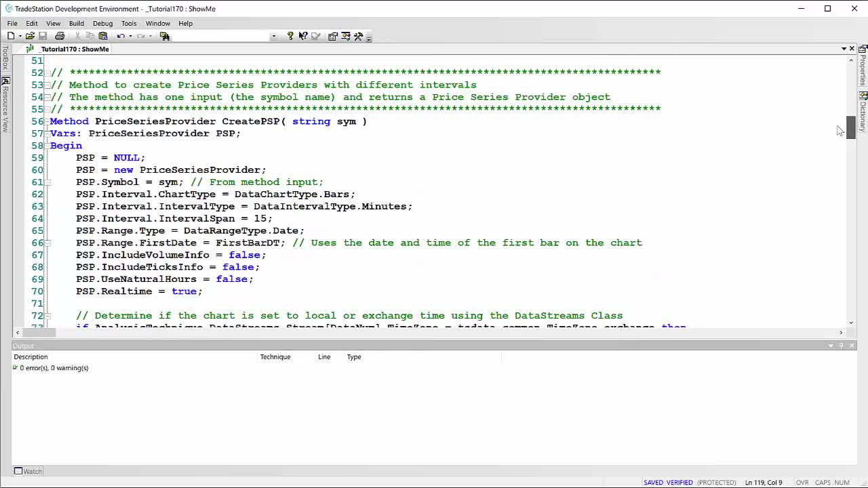Collapse the code fold marker at line 72

pyautogui.click(x=47, y=316)
